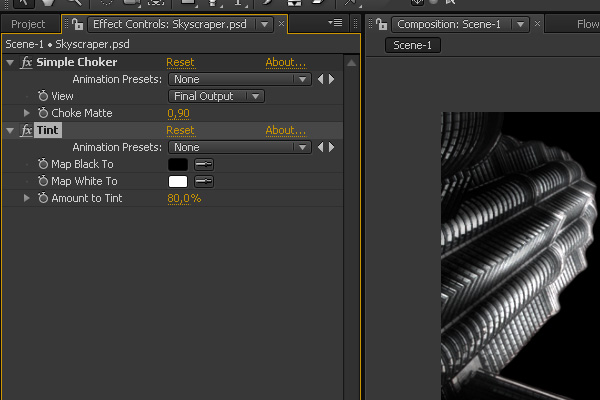Select the Composition: Scene-1 tab

[448, 24]
